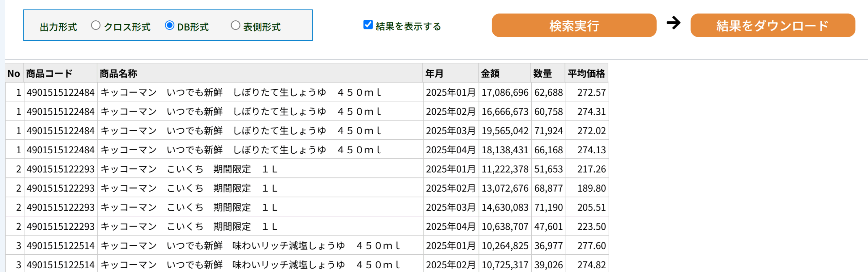Image resolution: width=868 pixels, height=272 pixels.
Task: Click 2025年04月 in the 223.50 row
Action: (x=451, y=227)
